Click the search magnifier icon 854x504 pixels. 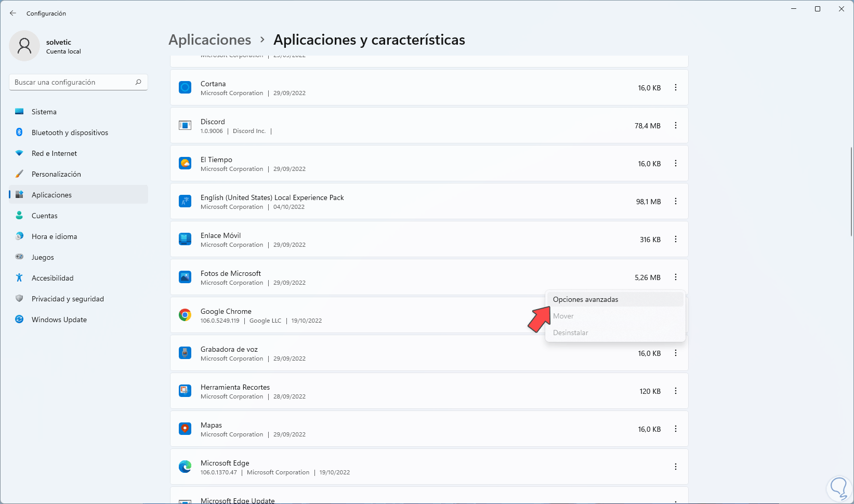coord(138,82)
